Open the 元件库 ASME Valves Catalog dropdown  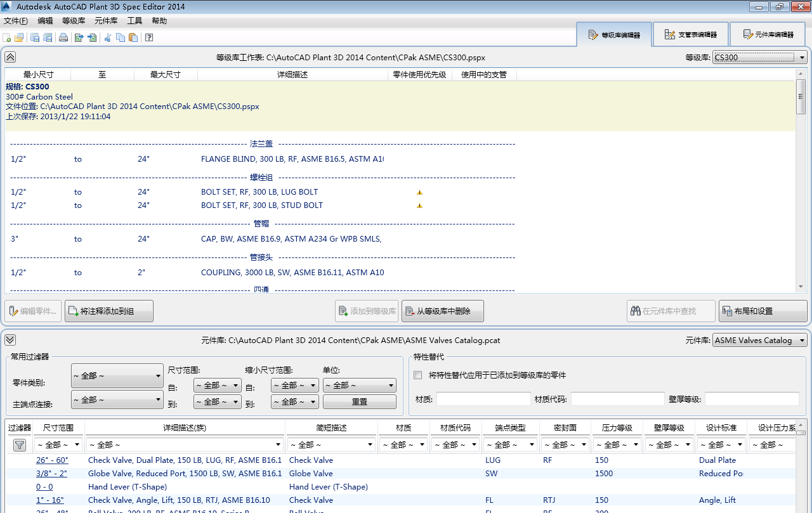[x=760, y=341]
